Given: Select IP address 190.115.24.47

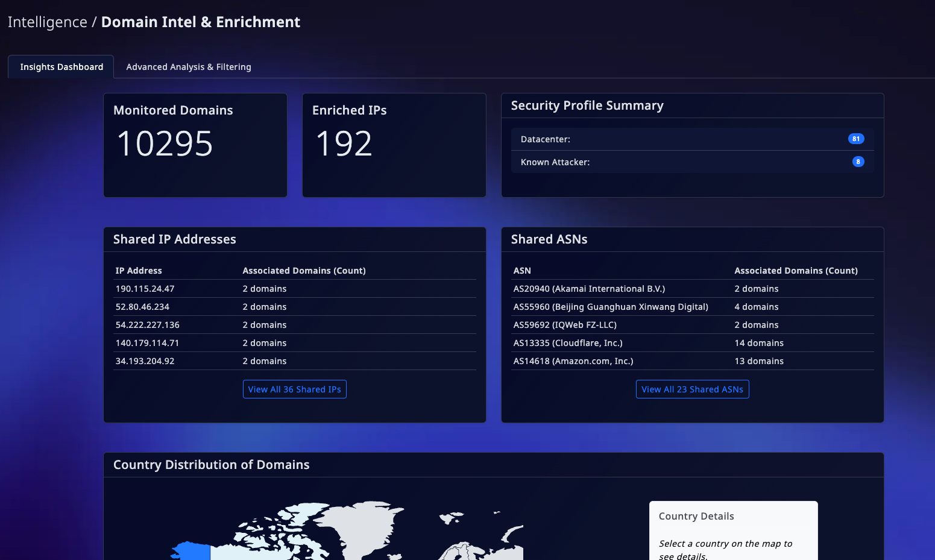Looking at the screenshot, I should 145,289.
